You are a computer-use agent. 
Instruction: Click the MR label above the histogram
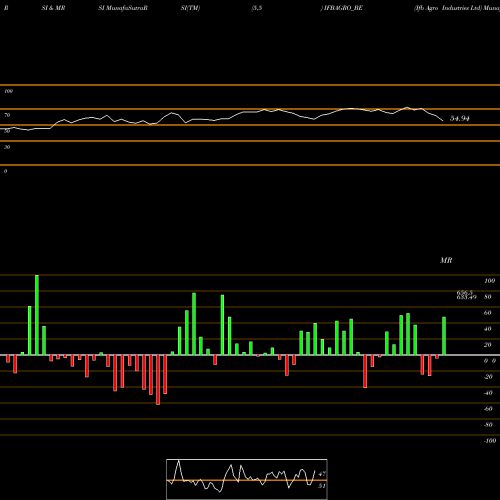[446, 260]
